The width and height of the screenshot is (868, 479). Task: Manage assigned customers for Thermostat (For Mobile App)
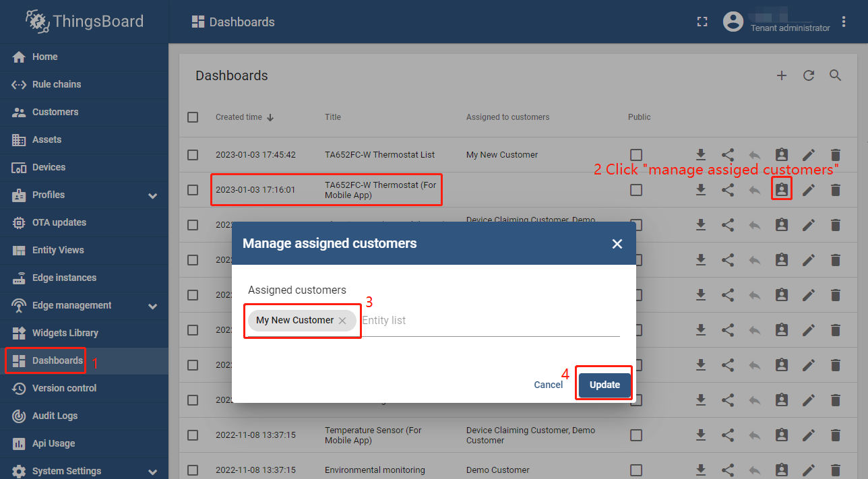click(782, 190)
